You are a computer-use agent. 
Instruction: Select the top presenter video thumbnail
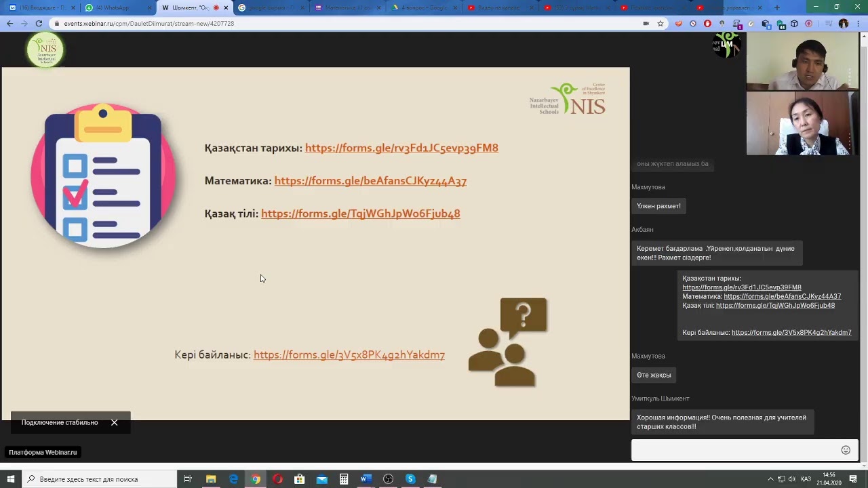pyautogui.click(x=802, y=61)
